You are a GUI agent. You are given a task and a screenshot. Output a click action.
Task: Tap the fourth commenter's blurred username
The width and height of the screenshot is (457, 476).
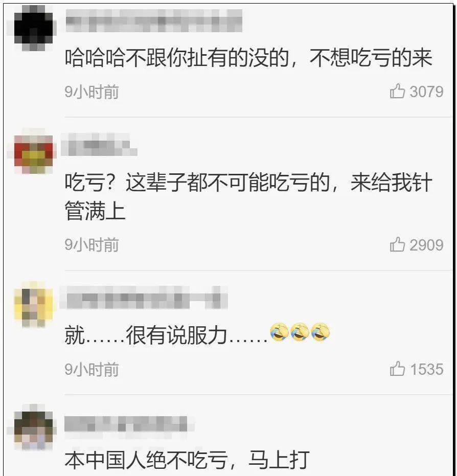tap(129, 423)
